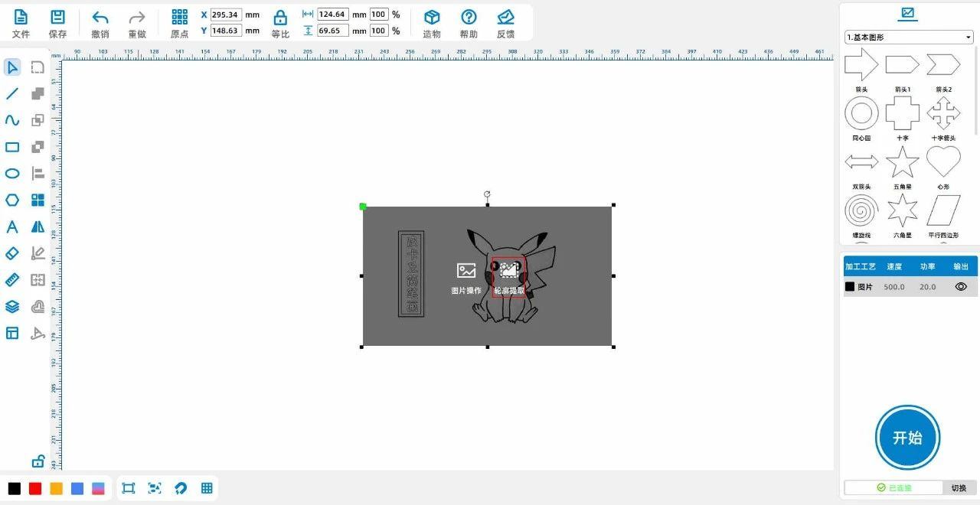The width and height of the screenshot is (980, 505).
Task: Click the 撤销 undo arrow
Action: [x=100, y=18]
